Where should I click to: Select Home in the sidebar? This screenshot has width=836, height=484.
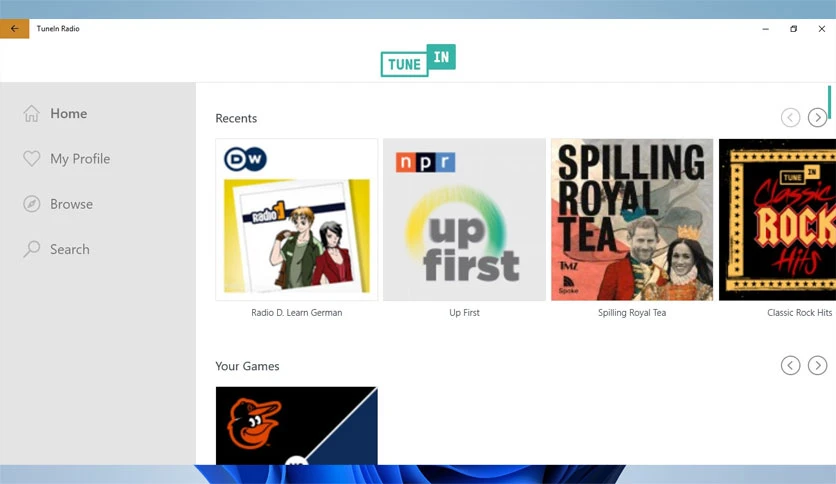(x=68, y=114)
